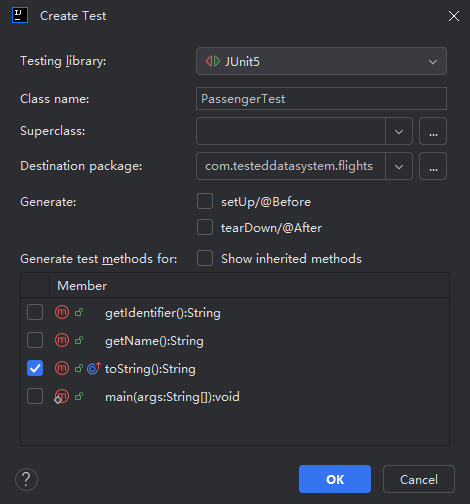This screenshot has width=470, height=504.
Task: Click the Testing library label
Action: (63, 61)
